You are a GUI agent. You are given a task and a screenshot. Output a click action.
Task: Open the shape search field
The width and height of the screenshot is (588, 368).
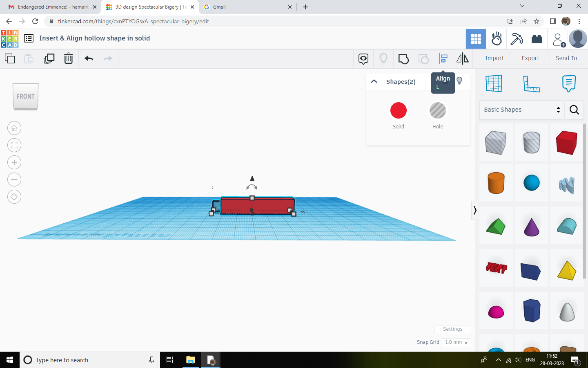[x=574, y=110]
